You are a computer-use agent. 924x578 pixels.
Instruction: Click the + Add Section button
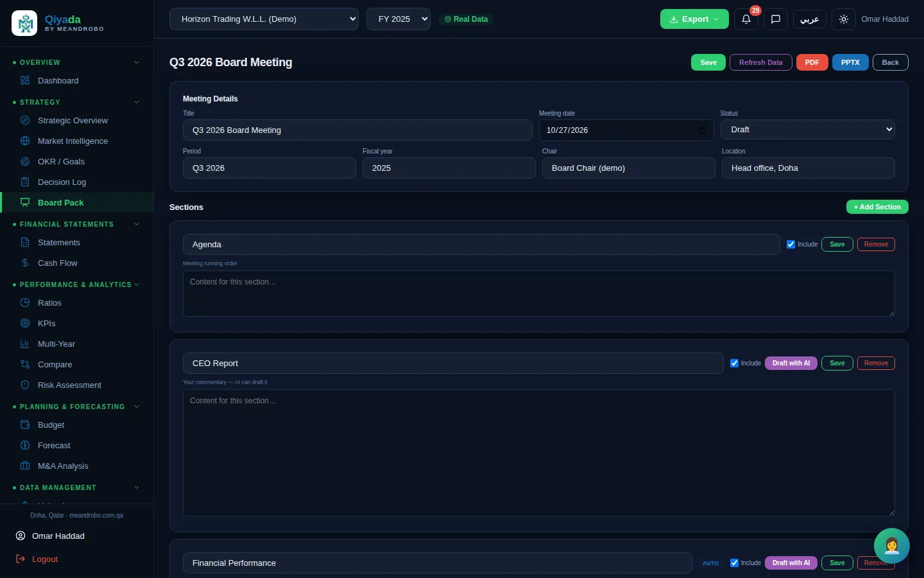tap(877, 207)
